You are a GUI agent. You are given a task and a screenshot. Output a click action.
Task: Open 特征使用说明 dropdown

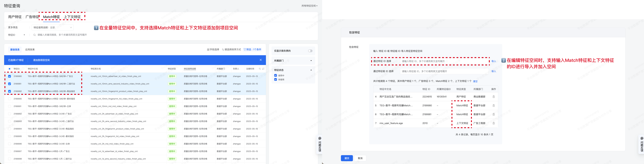pyautogui.click(x=53, y=28)
